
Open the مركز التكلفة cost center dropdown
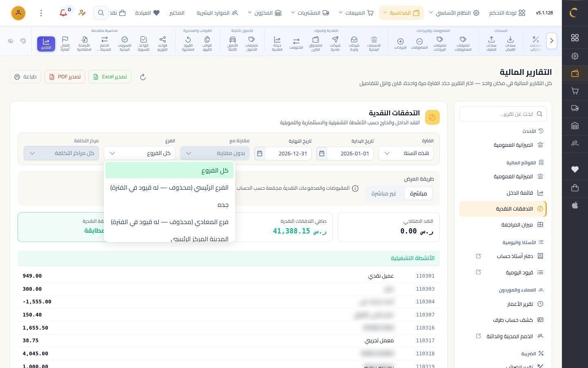pos(61,153)
